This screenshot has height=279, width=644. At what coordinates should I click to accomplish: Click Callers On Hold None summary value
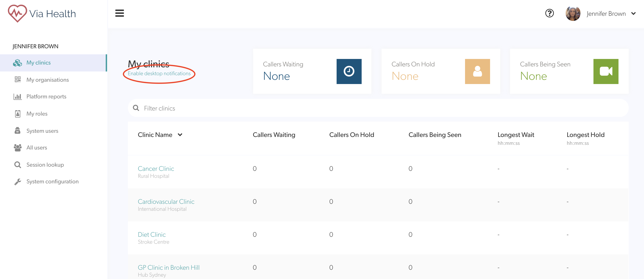[405, 76]
